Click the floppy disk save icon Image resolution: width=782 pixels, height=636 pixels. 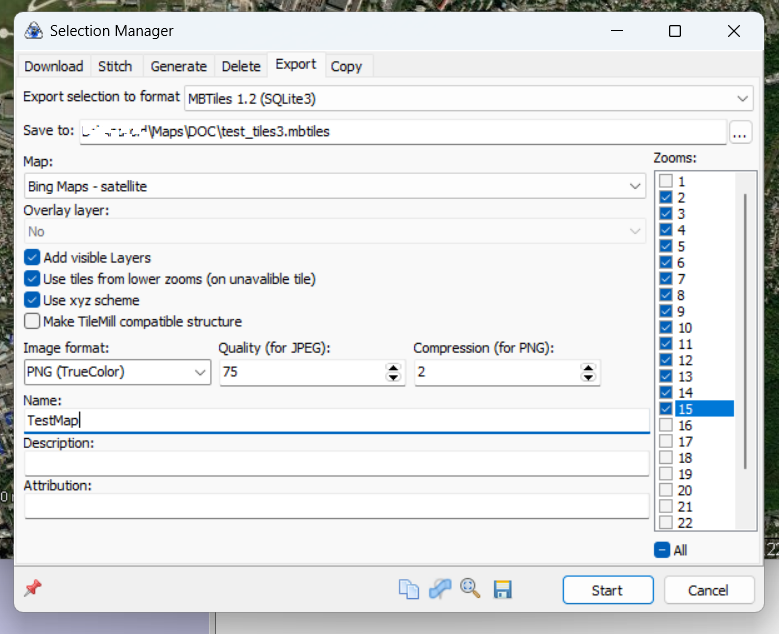point(502,590)
